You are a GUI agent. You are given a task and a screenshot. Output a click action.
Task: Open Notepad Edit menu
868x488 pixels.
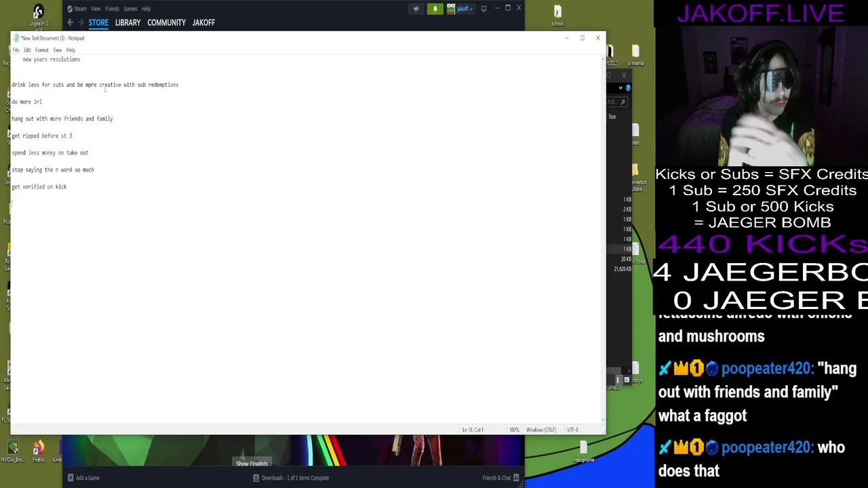click(27, 50)
